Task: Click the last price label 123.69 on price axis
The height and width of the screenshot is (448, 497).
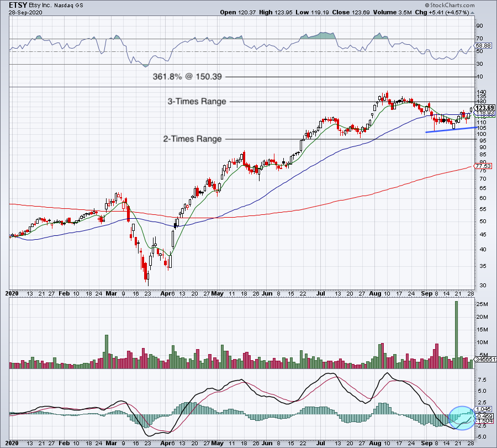Action: click(x=485, y=108)
